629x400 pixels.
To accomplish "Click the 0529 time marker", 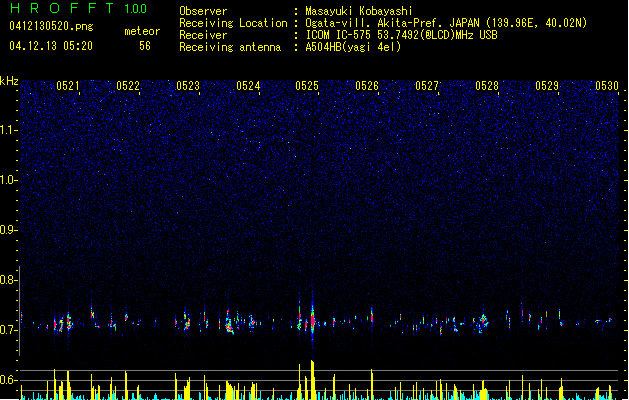I will [547, 86].
